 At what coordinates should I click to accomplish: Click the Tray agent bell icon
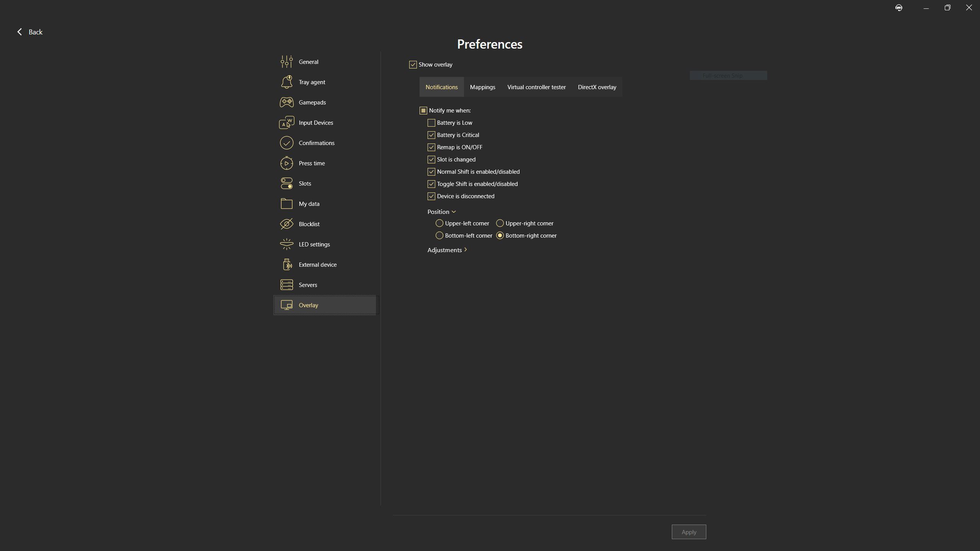pyautogui.click(x=286, y=82)
